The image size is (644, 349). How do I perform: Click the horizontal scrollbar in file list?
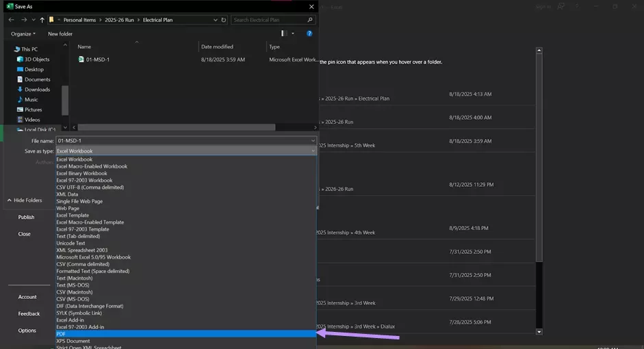[x=177, y=127]
